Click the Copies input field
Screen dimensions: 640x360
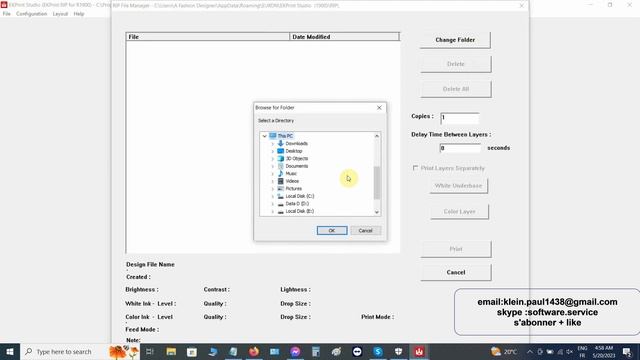[460, 118]
